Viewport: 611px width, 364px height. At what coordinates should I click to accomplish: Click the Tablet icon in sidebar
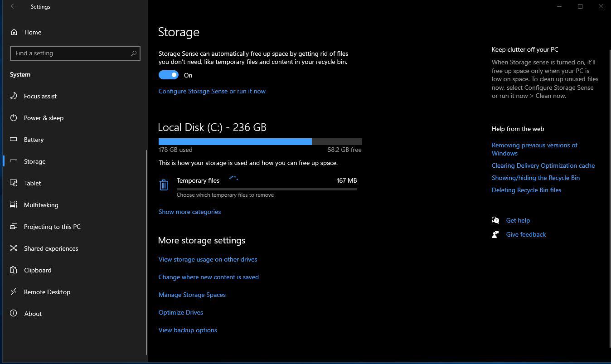click(14, 183)
